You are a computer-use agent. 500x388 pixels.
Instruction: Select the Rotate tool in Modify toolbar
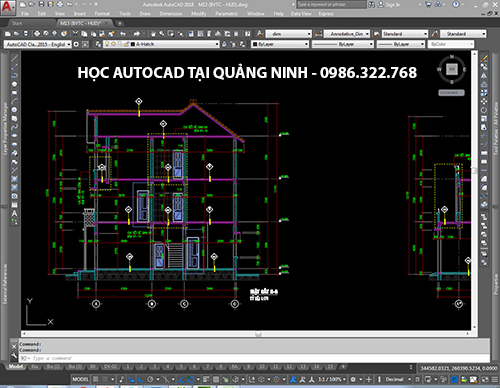484,110
